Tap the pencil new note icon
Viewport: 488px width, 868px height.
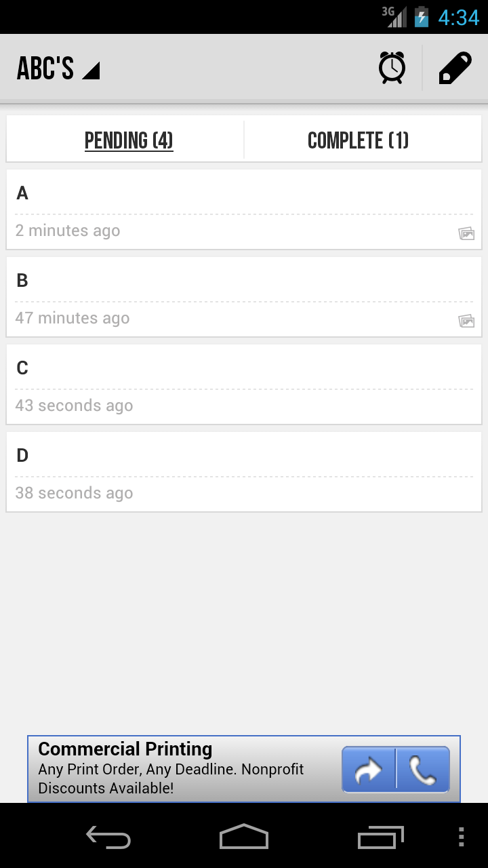[455, 68]
